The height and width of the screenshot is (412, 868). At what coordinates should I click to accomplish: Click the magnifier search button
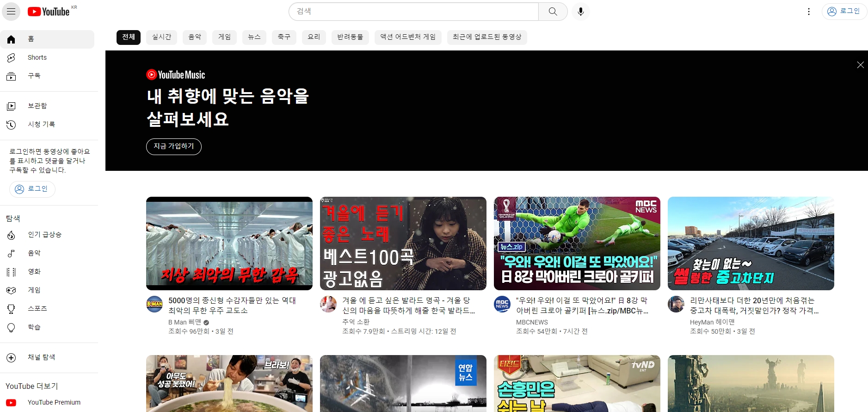[x=553, y=12]
